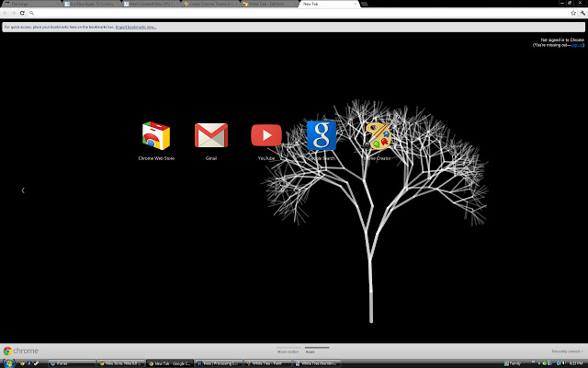Open the YouTube app icon

[x=266, y=135]
